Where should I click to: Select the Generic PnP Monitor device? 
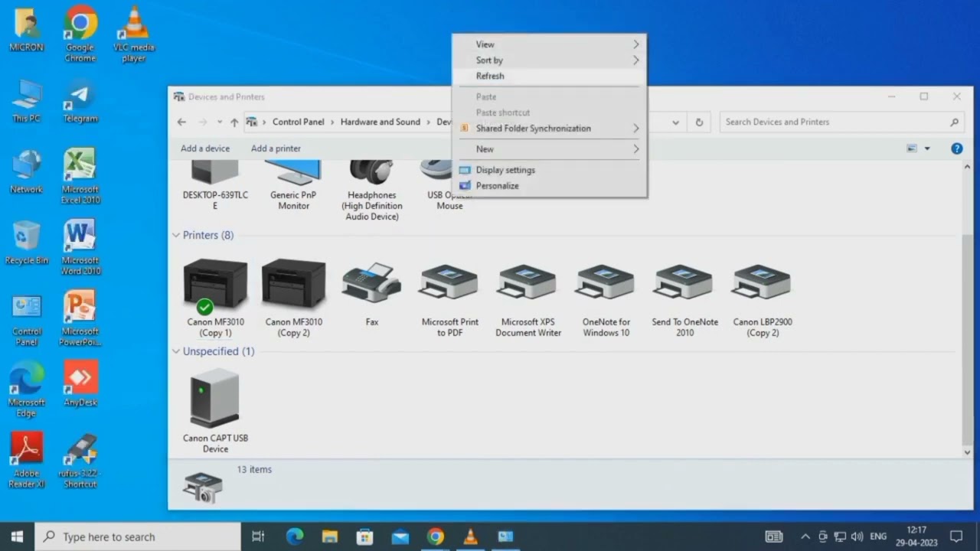[x=294, y=187]
